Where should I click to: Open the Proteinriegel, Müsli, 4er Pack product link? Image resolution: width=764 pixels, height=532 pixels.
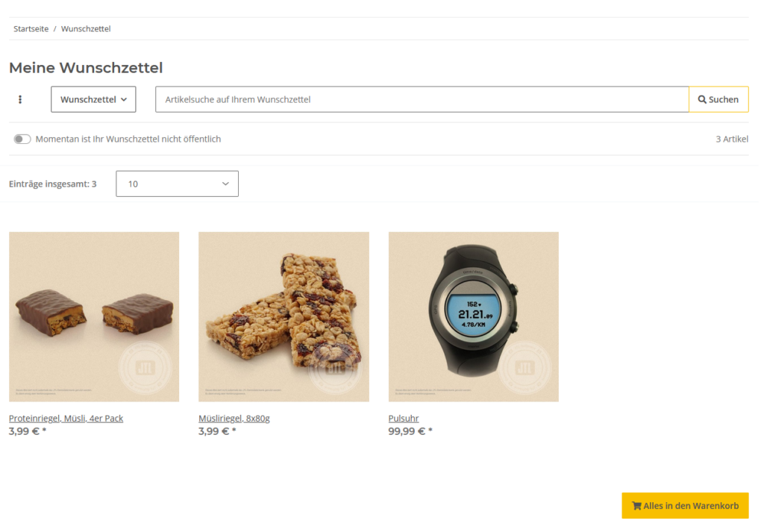[66, 419]
